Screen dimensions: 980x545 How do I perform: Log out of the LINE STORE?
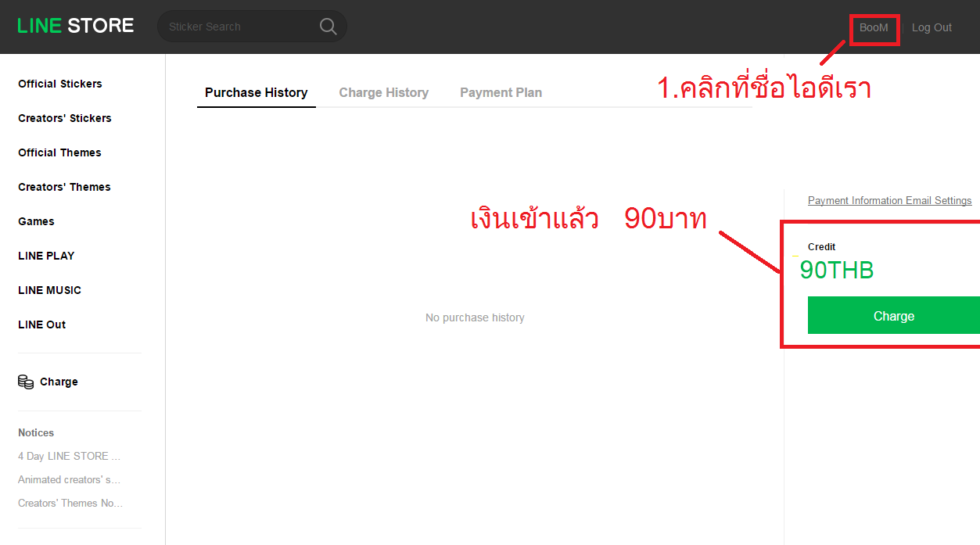[932, 27]
